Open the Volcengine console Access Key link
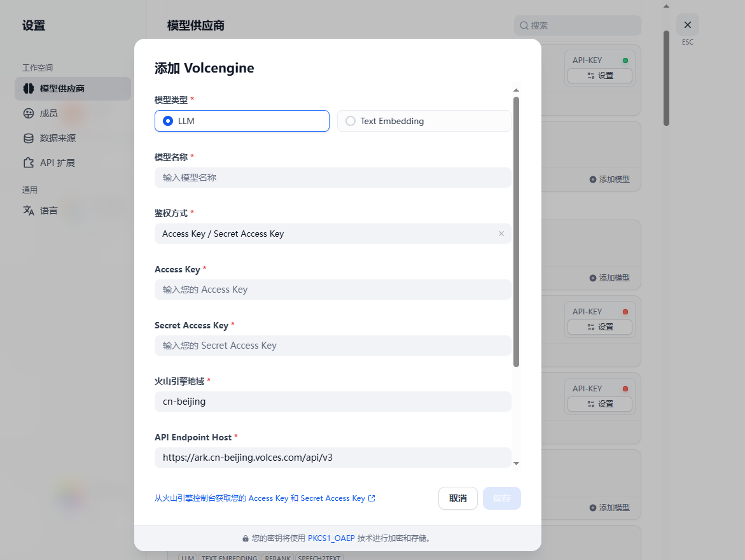 point(265,498)
